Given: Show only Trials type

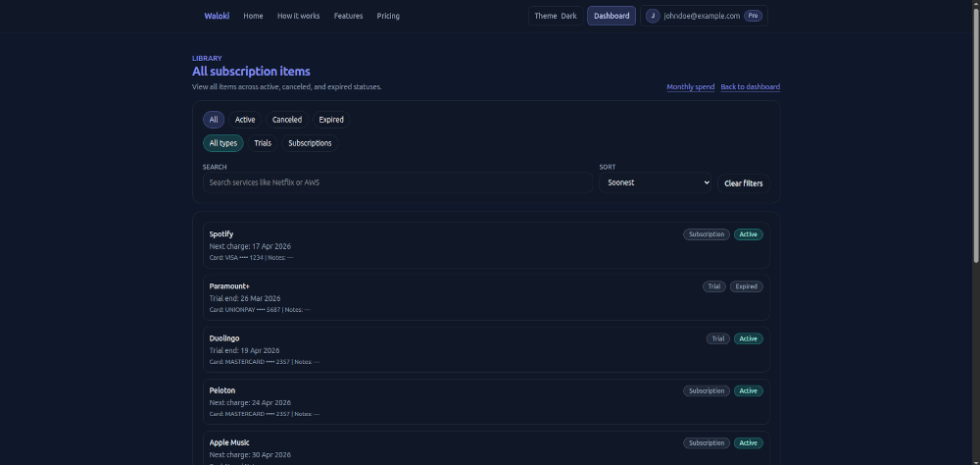Looking at the screenshot, I should pos(263,143).
